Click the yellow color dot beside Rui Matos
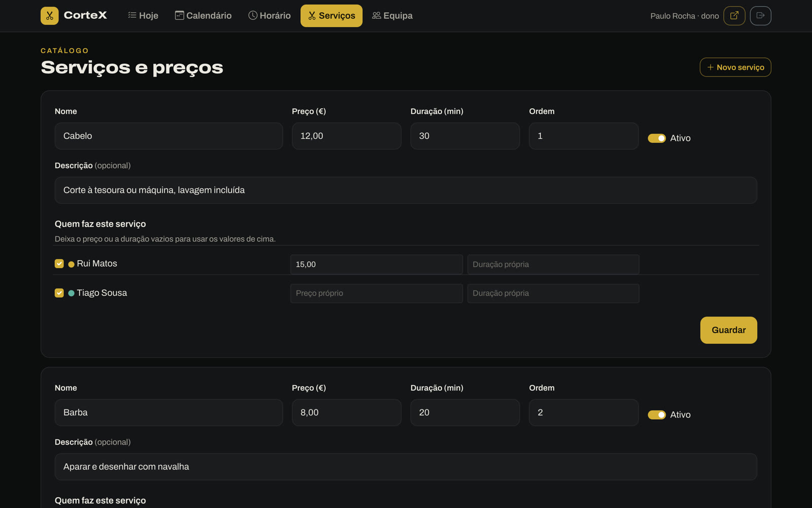This screenshot has height=508, width=812. point(71,264)
